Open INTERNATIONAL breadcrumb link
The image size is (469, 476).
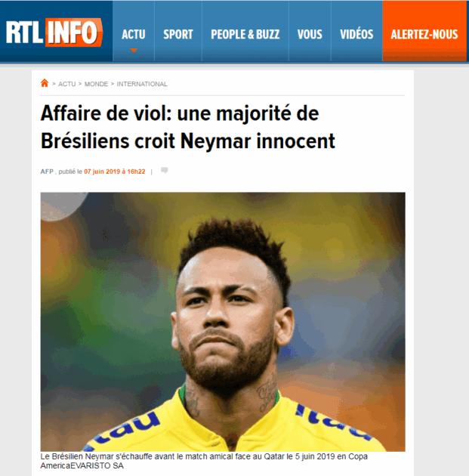click(142, 84)
